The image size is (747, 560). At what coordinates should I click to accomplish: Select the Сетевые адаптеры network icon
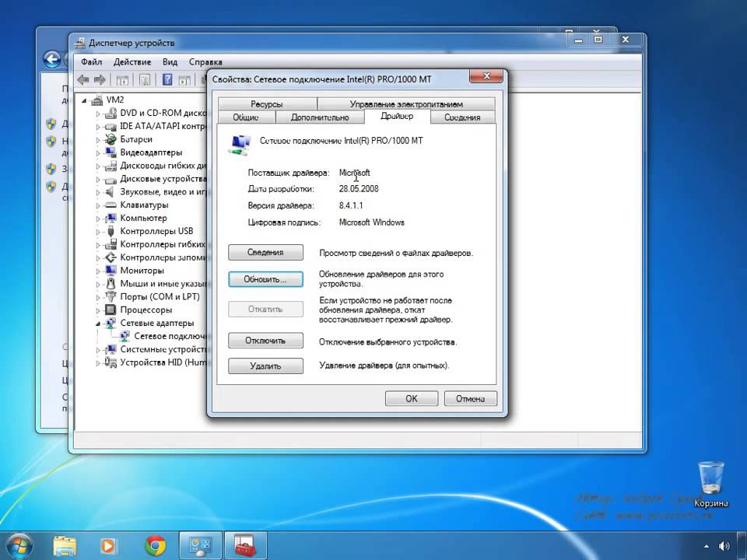(x=110, y=323)
